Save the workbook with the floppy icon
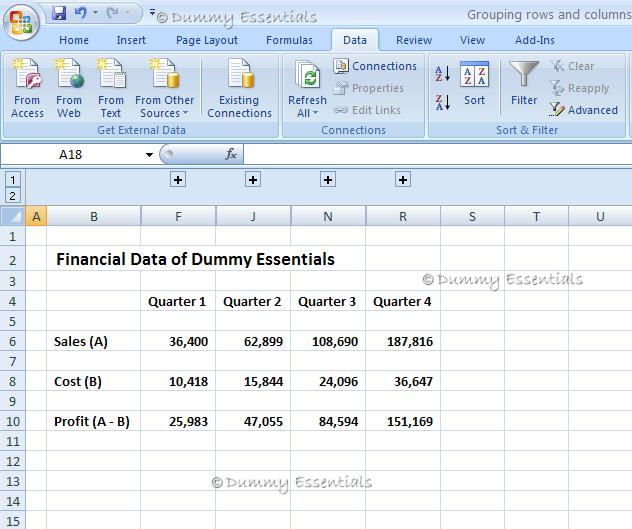Viewport: 632px width, 529px height. click(x=59, y=13)
